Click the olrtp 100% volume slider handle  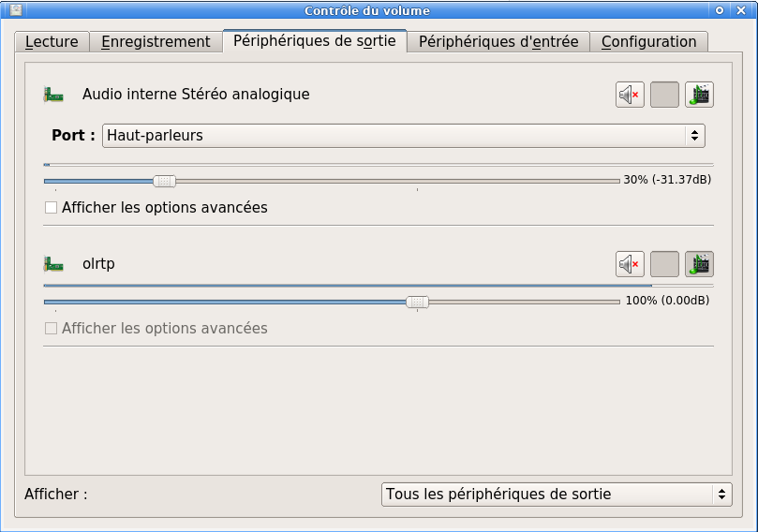(x=417, y=302)
